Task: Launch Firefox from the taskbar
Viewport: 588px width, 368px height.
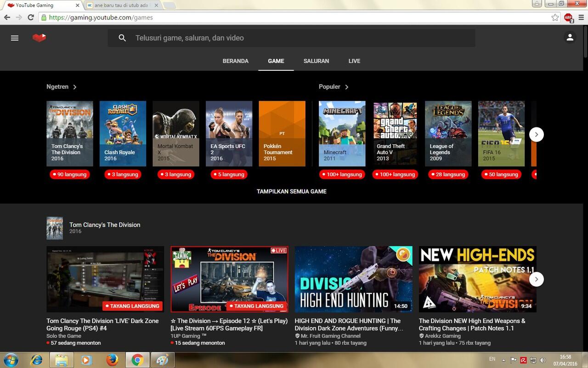Action: [112, 360]
